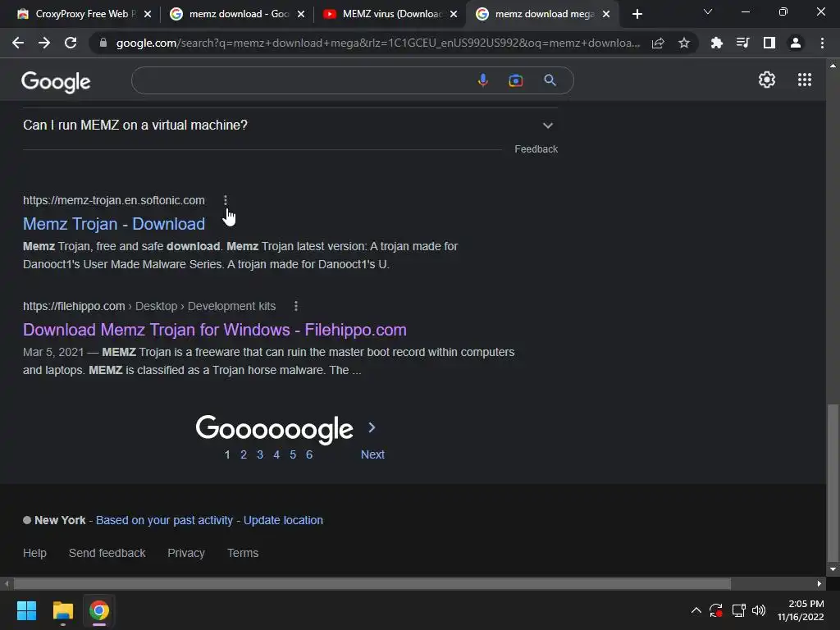Image resolution: width=840 pixels, height=630 pixels.
Task: Open Privacy footer link
Action: coord(186,553)
